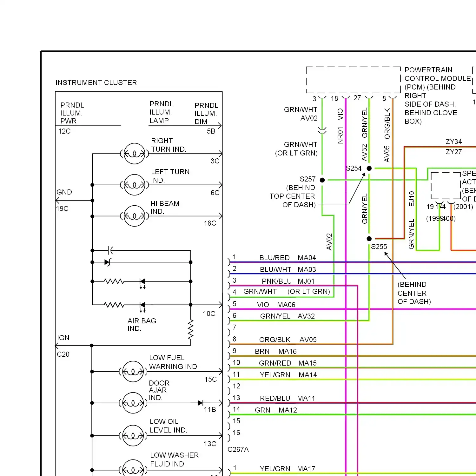Click terminal label 10C

coord(209,314)
